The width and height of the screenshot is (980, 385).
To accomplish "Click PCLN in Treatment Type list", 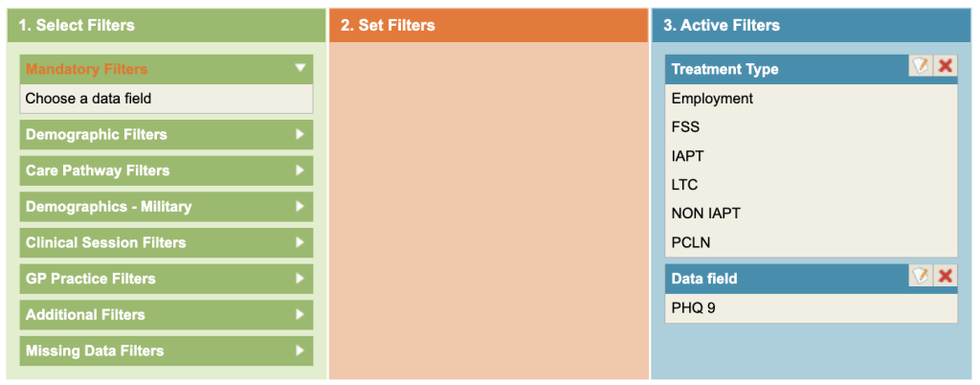I will (691, 242).
